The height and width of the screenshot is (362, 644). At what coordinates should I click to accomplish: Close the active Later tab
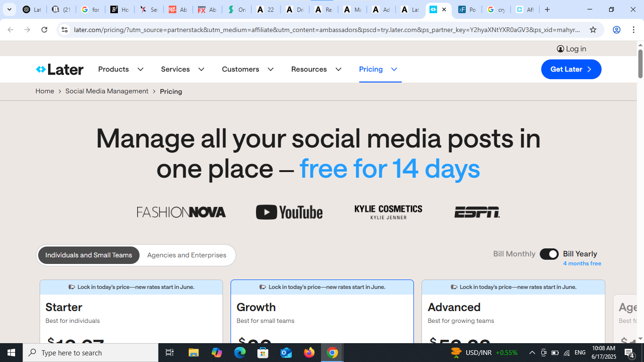pyautogui.click(x=444, y=9)
